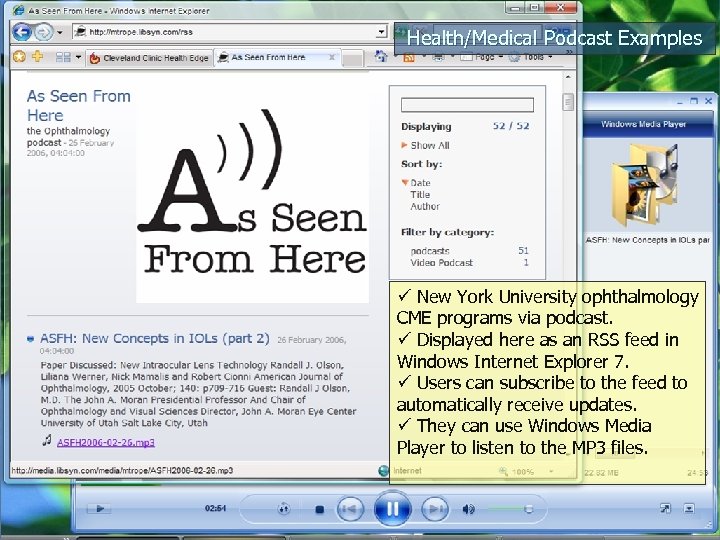This screenshot has width=720, height=540.
Task: Click the feed search box in the sidebar
Action: 467,105
